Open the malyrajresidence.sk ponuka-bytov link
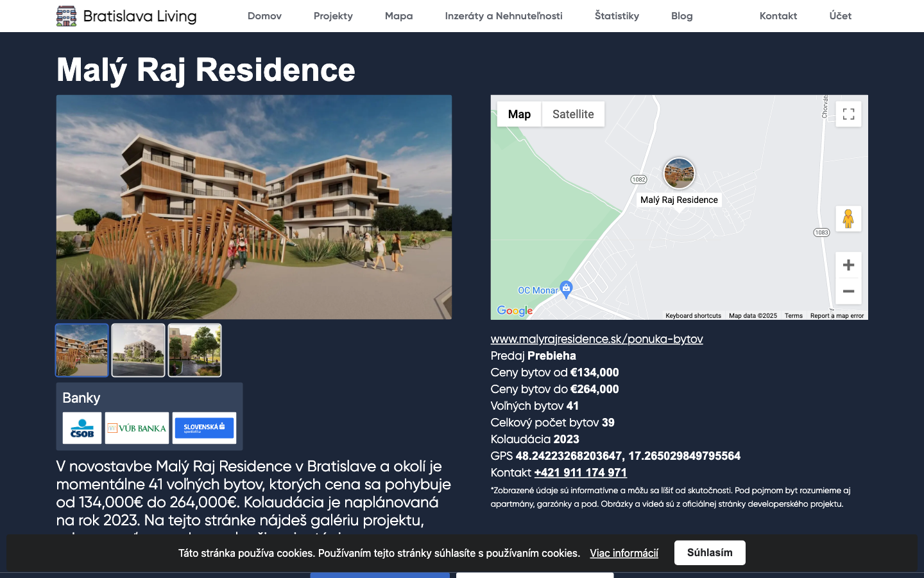Image resolution: width=924 pixels, height=578 pixels. tap(597, 338)
